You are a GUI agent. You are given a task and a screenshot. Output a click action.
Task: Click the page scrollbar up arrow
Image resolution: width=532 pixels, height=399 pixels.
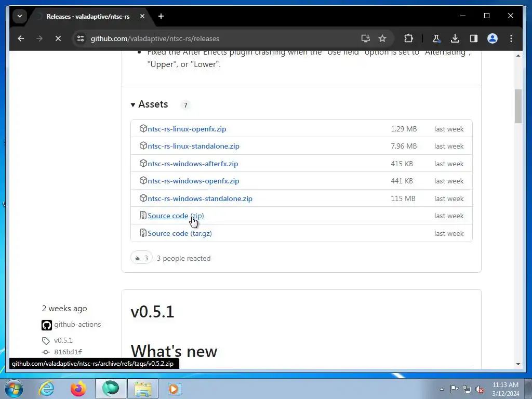518,56
